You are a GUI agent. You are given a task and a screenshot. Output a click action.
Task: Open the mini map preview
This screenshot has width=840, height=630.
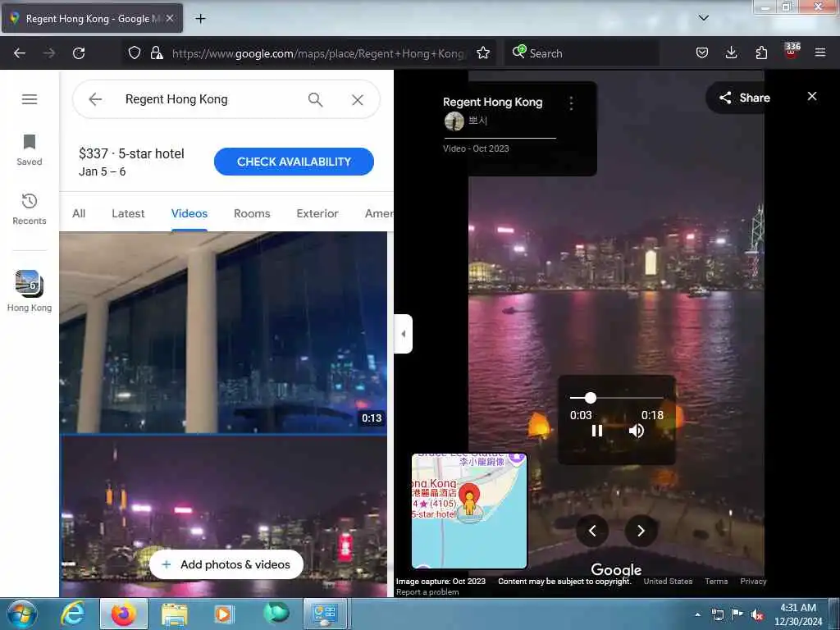(x=469, y=510)
